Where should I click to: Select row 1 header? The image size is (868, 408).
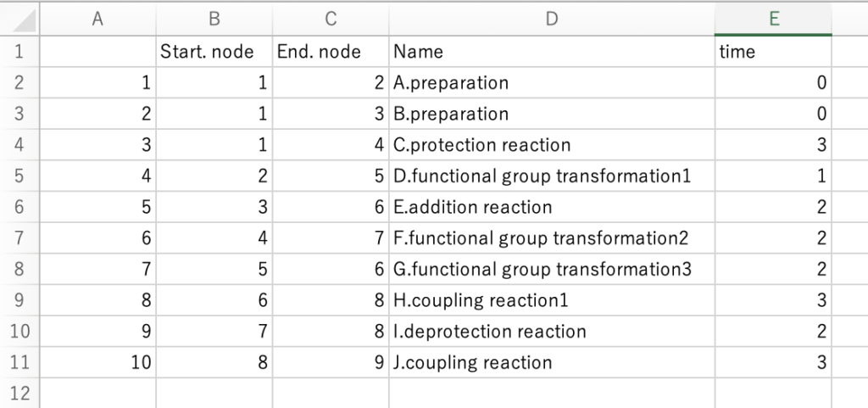19,52
